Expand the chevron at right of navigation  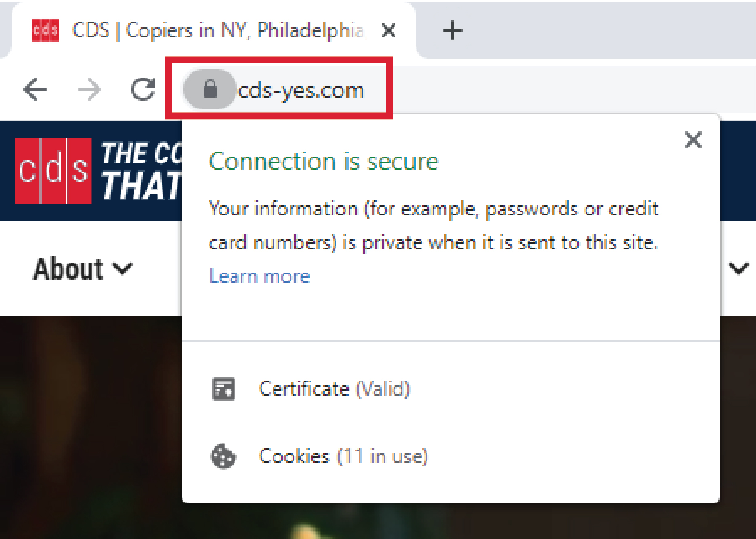(x=739, y=268)
